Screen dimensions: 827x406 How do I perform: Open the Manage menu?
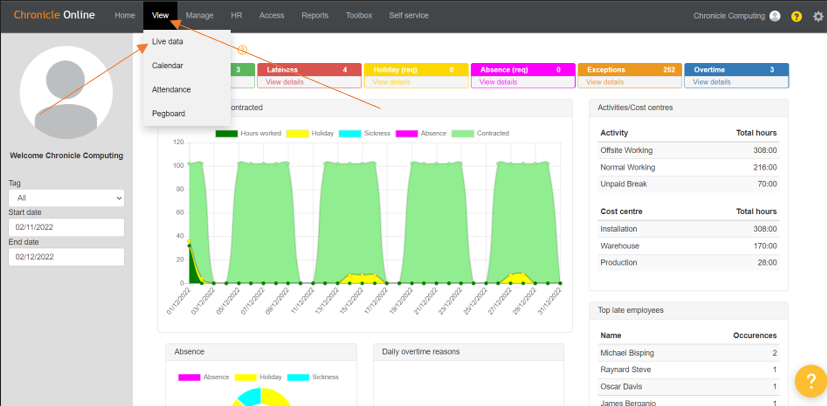tap(199, 16)
